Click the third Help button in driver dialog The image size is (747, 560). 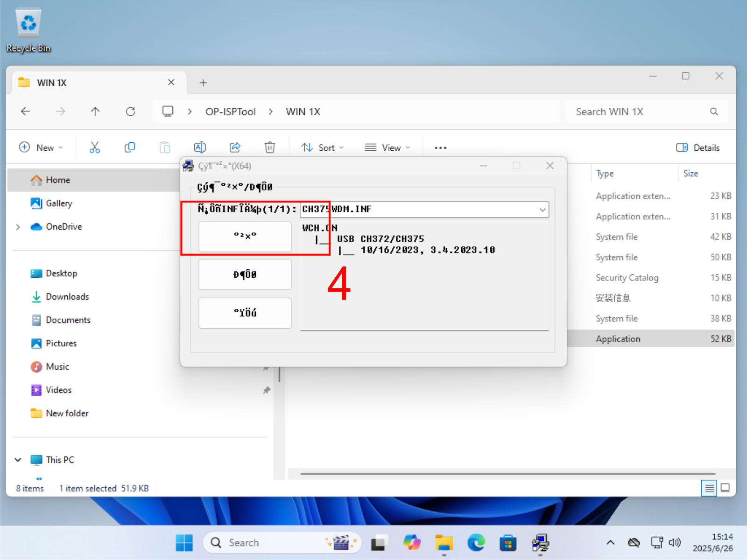point(245,313)
